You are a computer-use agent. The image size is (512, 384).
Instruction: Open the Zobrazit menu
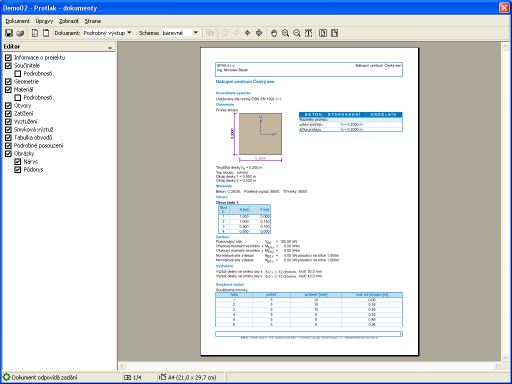point(69,21)
